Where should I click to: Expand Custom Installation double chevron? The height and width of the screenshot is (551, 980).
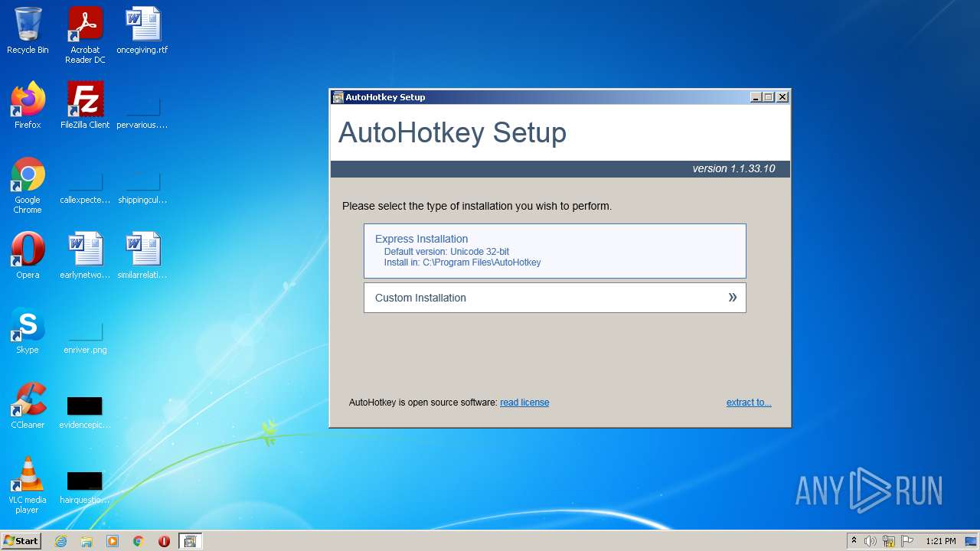(733, 298)
